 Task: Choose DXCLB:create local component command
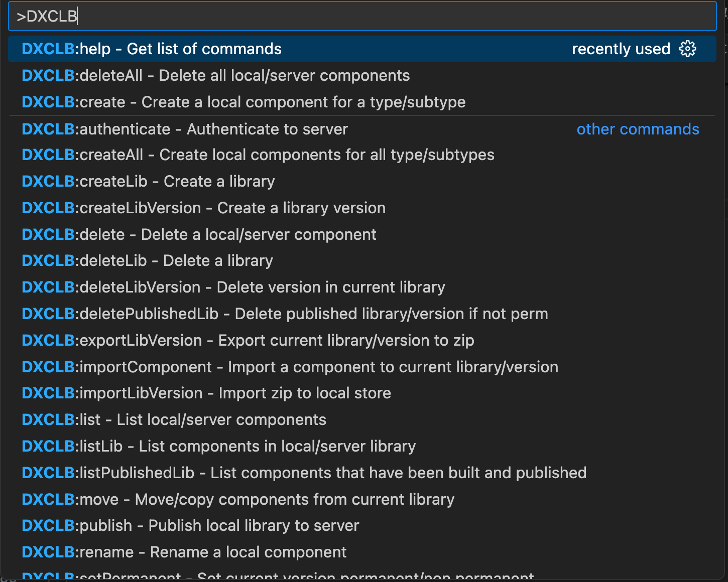244,102
